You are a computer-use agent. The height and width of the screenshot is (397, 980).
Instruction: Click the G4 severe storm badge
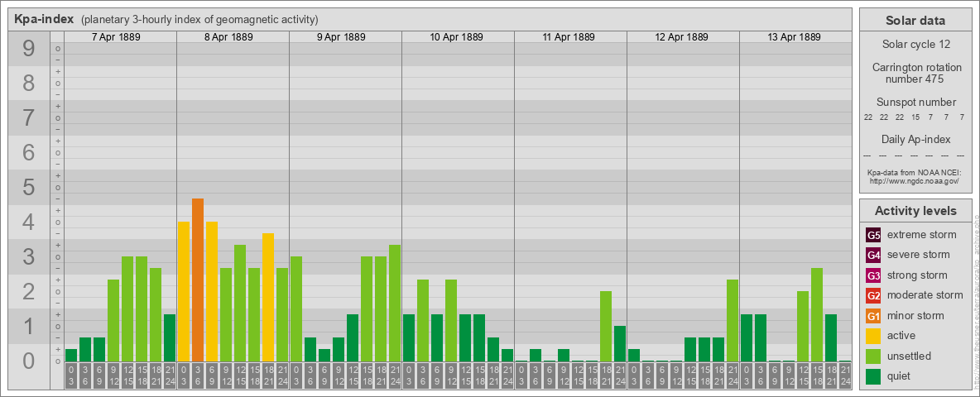tap(873, 255)
